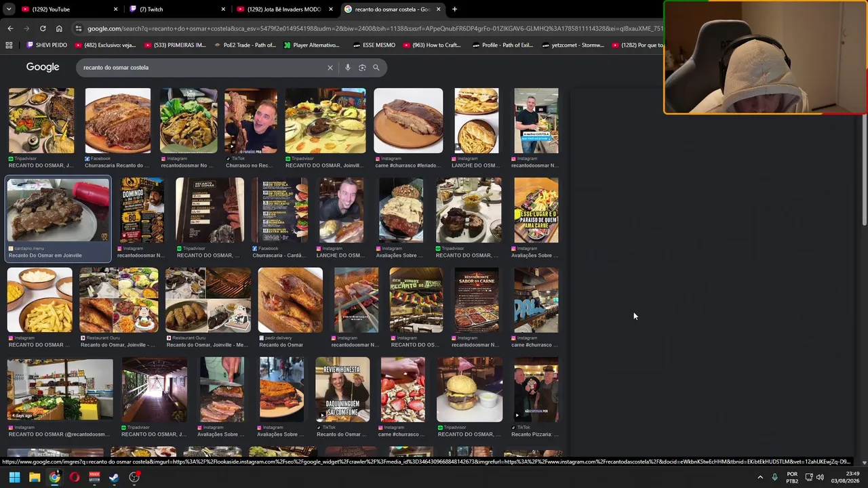Viewport: 868px width, 488px height.
Task: Open the yetzcomet - Stormw... bookmark
Action: pyautogui.click(x=572, y=45)
